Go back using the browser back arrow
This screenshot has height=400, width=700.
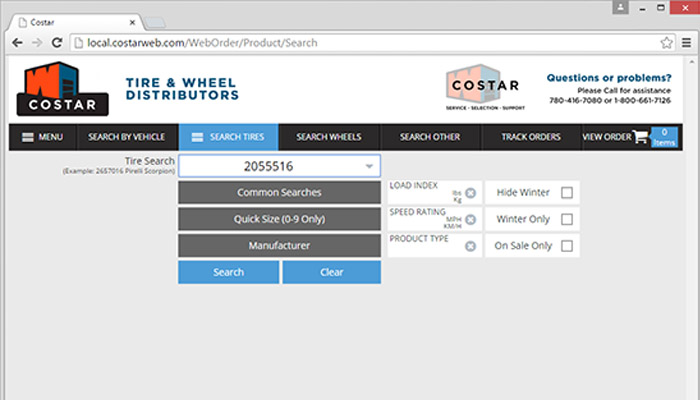pyautogui.click(x=17, y=43)
